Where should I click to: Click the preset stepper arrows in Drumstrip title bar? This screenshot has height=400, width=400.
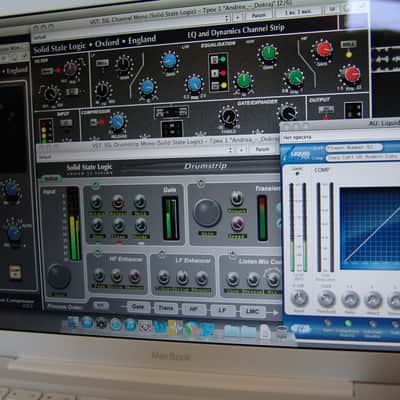click(x=230, y=150)
